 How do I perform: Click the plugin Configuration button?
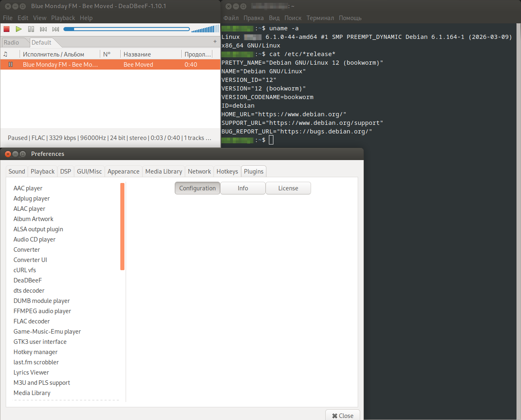(x=197, y=188)
